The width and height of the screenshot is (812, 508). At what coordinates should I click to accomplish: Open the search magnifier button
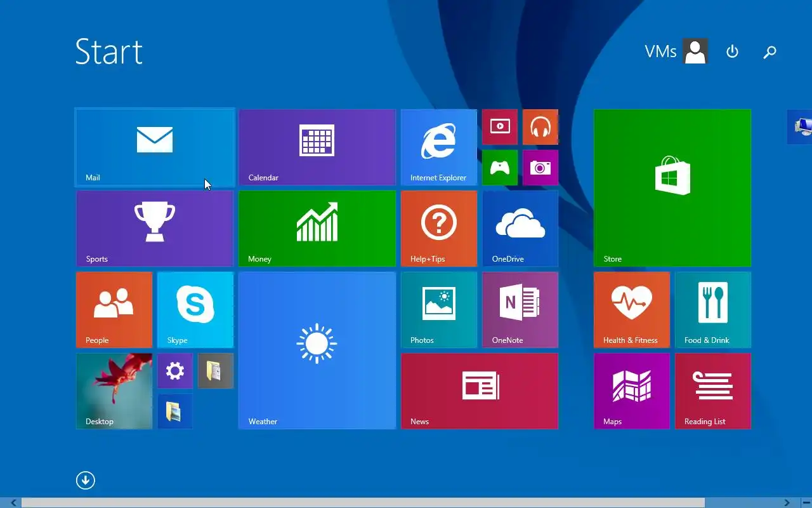click(769, 52)
